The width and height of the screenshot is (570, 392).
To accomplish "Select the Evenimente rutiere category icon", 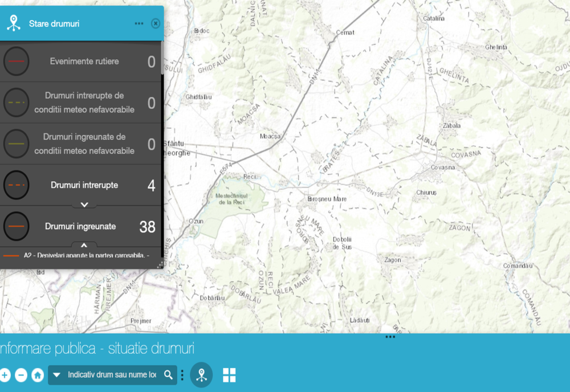I will tap(16, 61).
